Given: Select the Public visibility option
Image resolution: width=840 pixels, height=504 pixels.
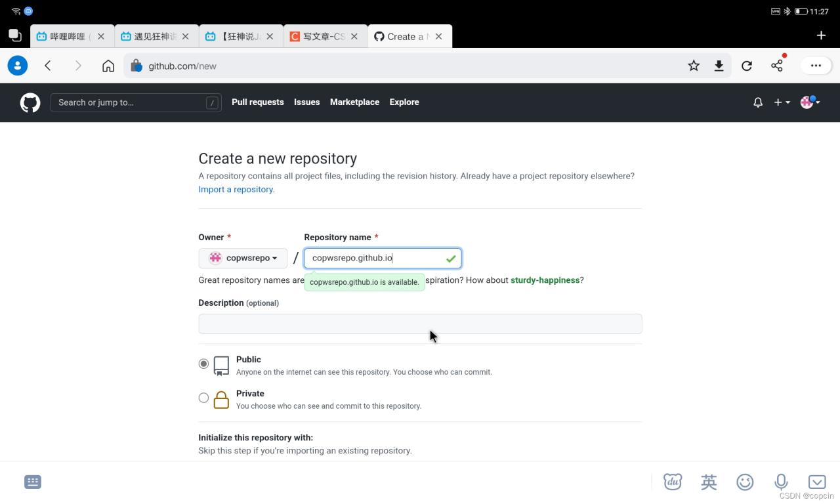Looking at the screenshot, I should (x=203, y=364).
